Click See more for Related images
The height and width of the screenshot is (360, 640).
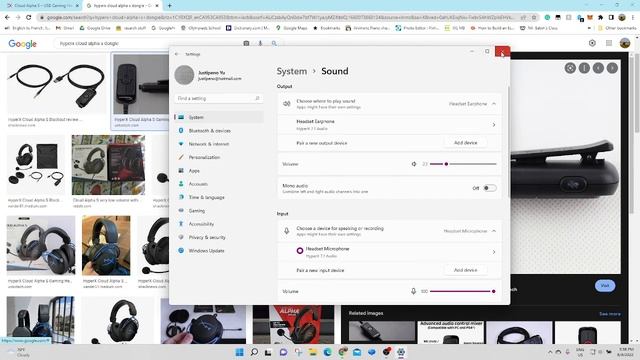pyautogui.click(x=609, y=314)
